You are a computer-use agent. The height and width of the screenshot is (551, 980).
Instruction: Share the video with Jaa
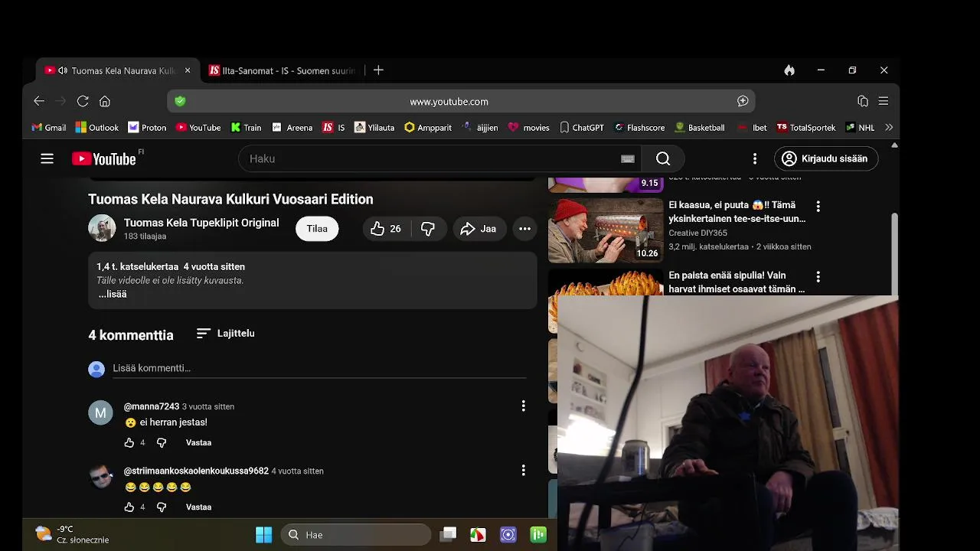tap(479, 229)
